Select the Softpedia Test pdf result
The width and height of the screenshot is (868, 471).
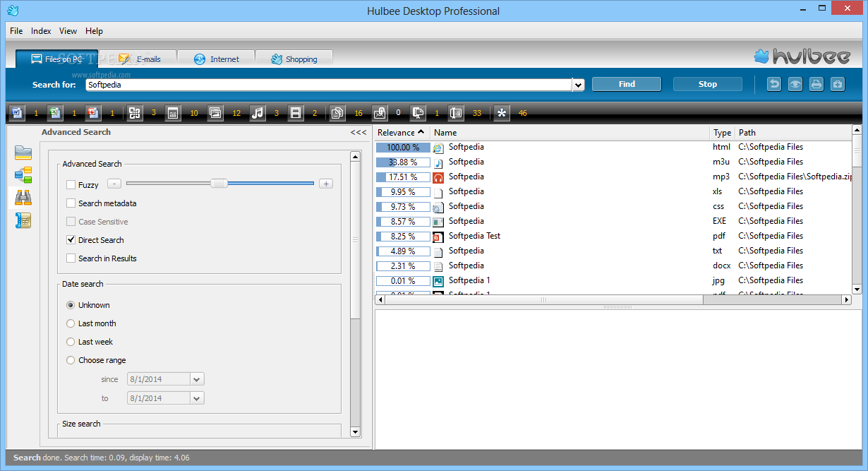613,236
